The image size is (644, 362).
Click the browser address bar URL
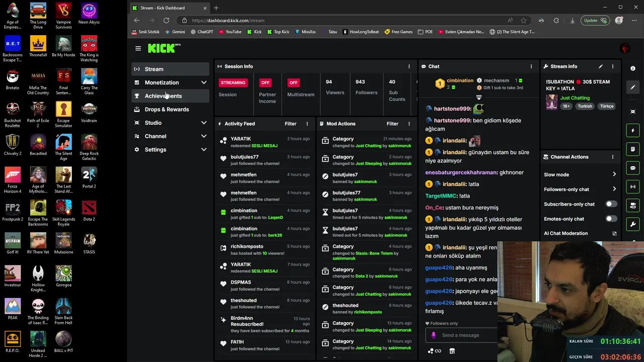[x=228, y=21]
